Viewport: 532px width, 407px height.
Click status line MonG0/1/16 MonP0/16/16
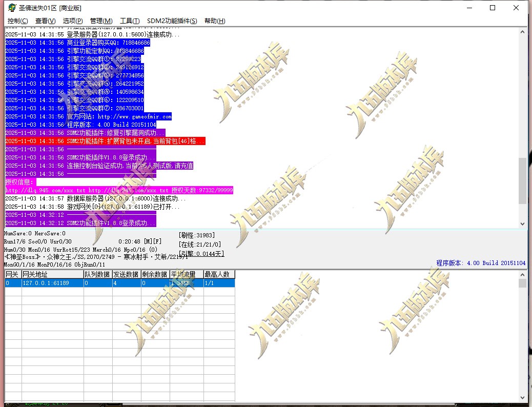click(x=54, y=264)
